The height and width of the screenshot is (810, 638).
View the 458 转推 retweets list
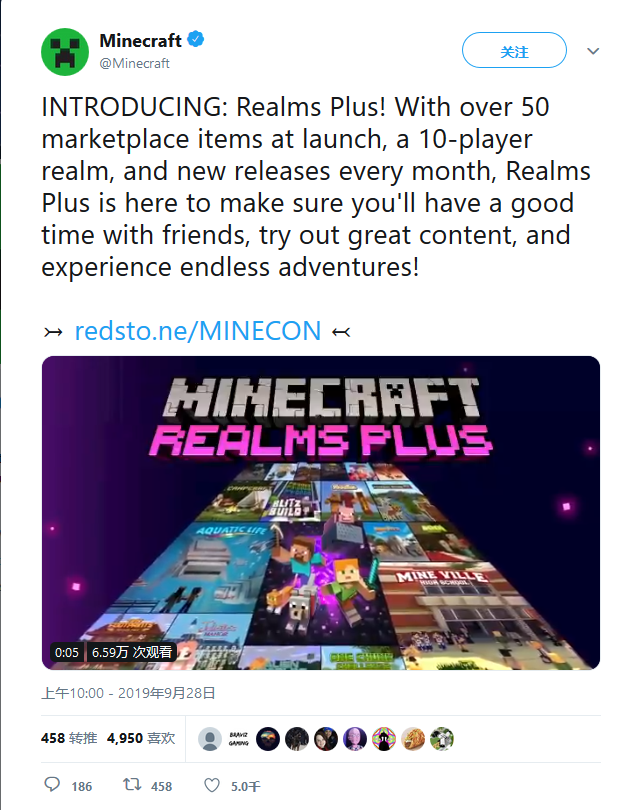point(69,738)
